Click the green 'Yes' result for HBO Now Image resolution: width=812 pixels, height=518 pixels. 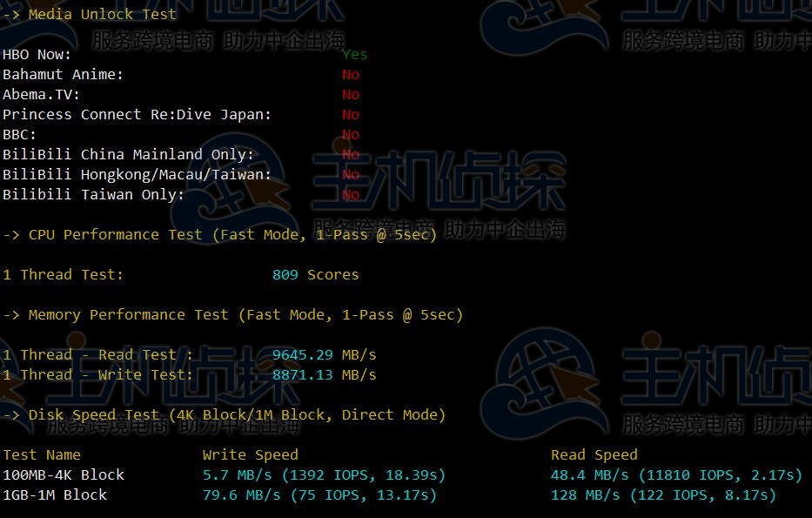click(x=355, y=54)
